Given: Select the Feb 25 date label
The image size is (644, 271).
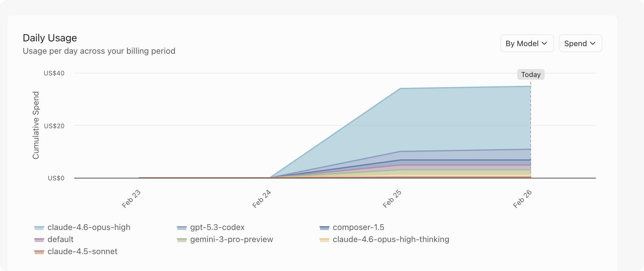Looking at the screenshot, I should click(392, 199).
